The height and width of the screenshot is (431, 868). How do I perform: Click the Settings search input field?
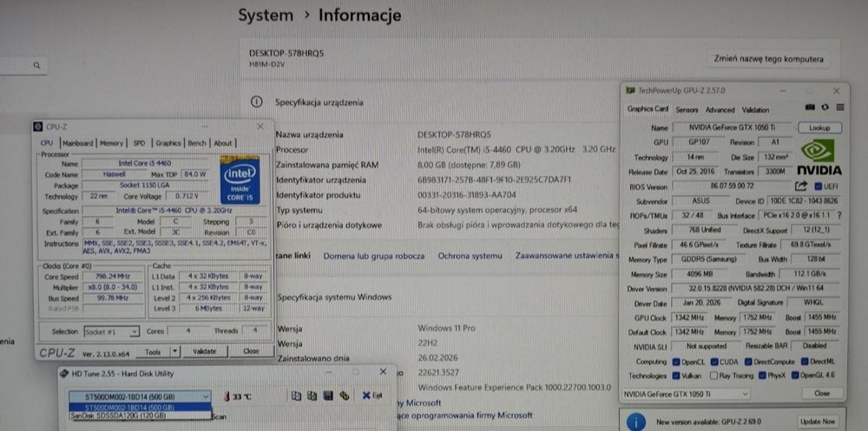click(x=23, y=66)
